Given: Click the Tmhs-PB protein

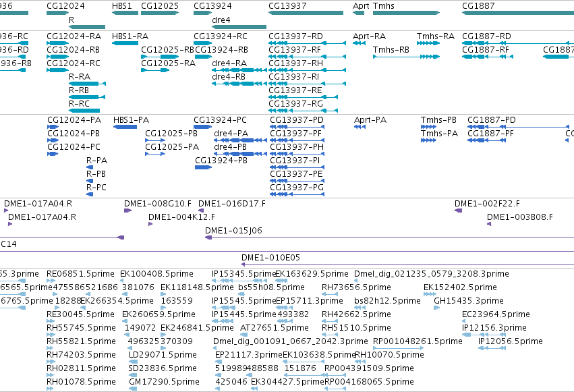Looking at the screenshot, I should click(x=428, y=127).
